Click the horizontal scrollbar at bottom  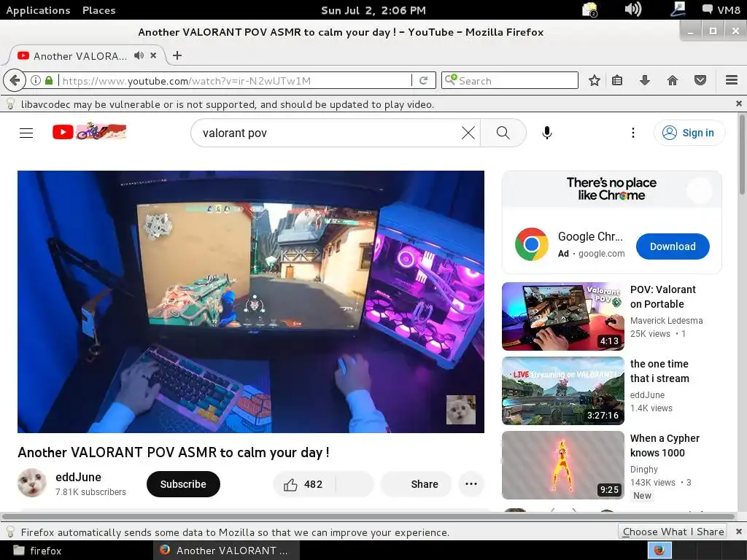pos(368,516)
